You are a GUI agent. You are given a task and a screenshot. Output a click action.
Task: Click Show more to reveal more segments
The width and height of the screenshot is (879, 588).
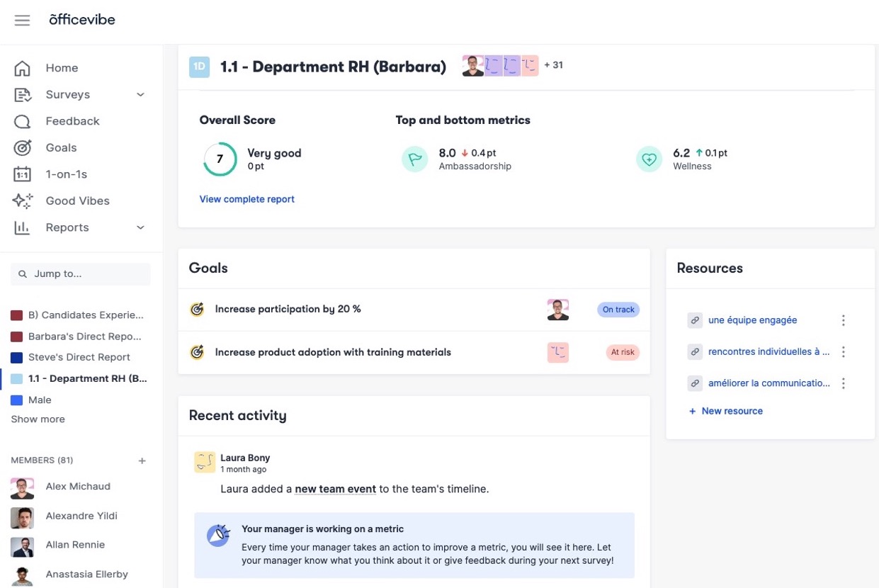[37, 419]
